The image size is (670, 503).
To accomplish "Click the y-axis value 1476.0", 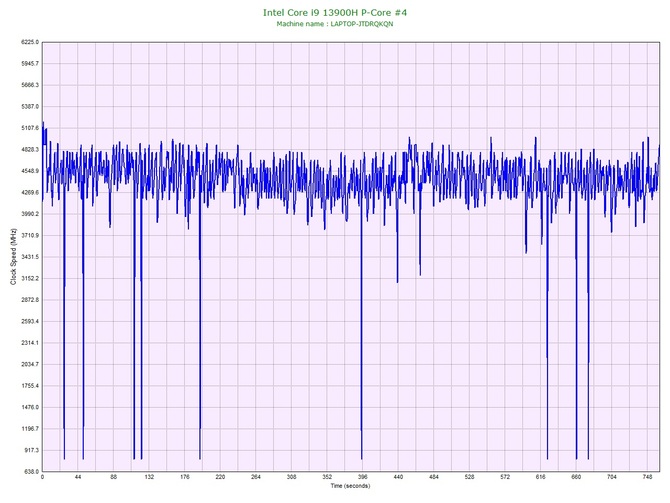I will (30, 407).
